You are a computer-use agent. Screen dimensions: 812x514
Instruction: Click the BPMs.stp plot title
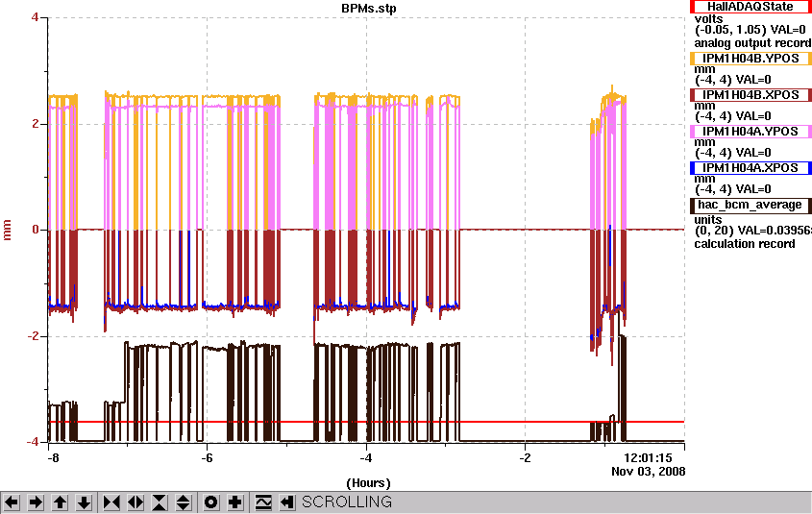click(369, 9)
